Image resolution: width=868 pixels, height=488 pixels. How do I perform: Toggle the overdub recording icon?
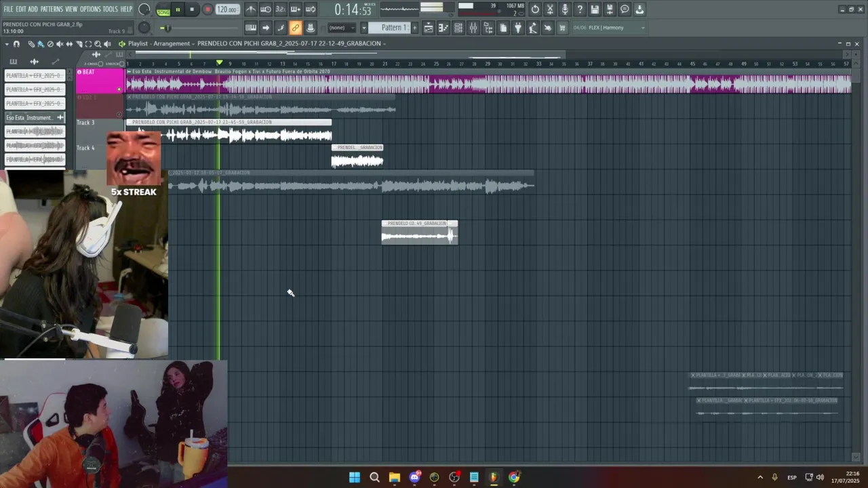coord(296,9)
